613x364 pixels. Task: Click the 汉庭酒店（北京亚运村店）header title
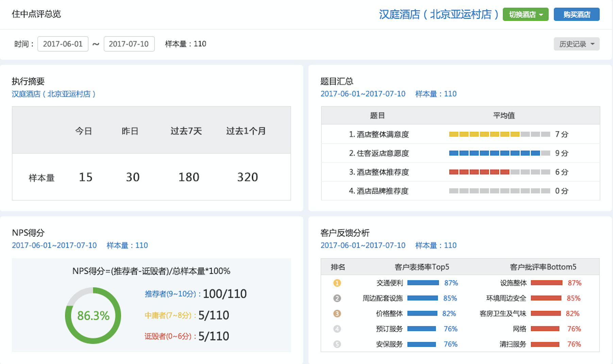(x=439, y=14)
